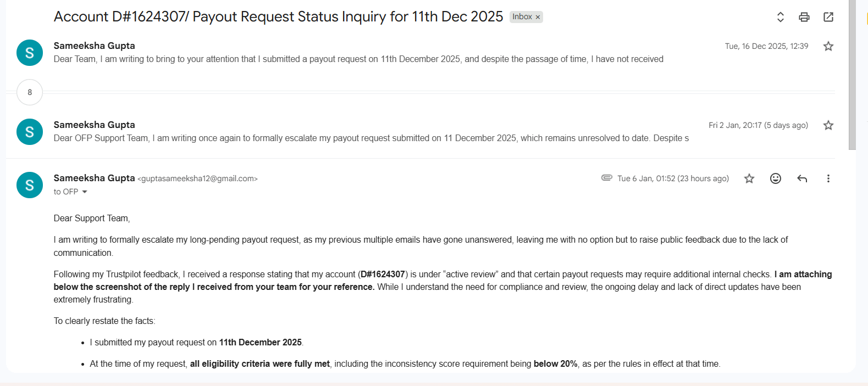Screen dimensions: 868x386
Task: Click the reply arrow icon
Action: (802, 178)
